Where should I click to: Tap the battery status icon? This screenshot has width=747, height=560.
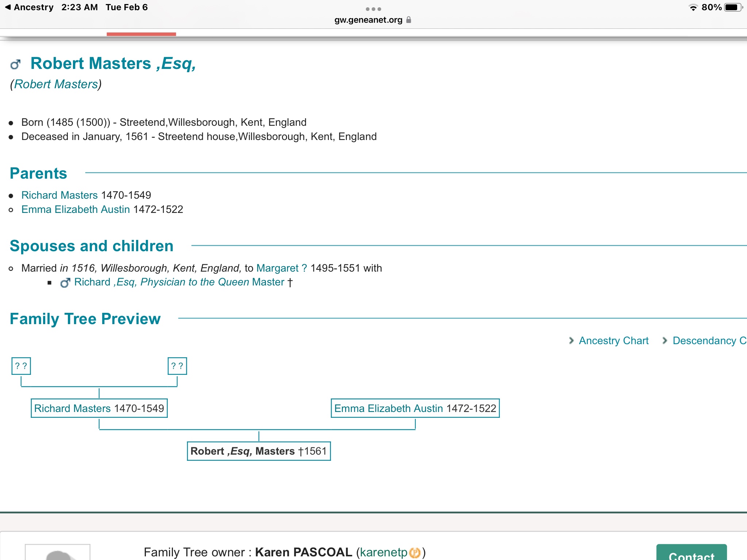[732, 7]
